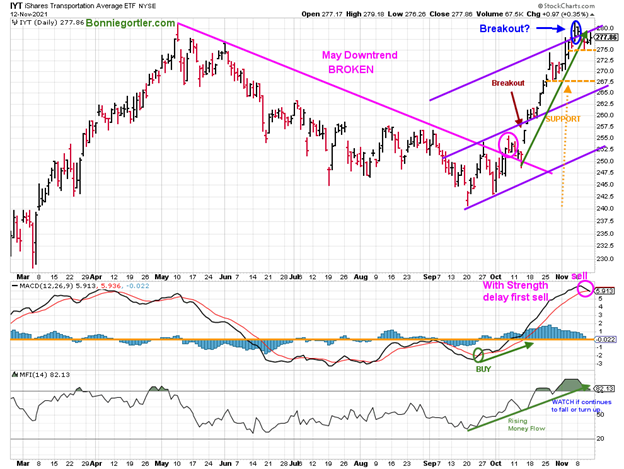This screenshot has height=469, width=624.
Task: Click the orange triangle above SUPPORT label
Action: [x=567, y=92]
